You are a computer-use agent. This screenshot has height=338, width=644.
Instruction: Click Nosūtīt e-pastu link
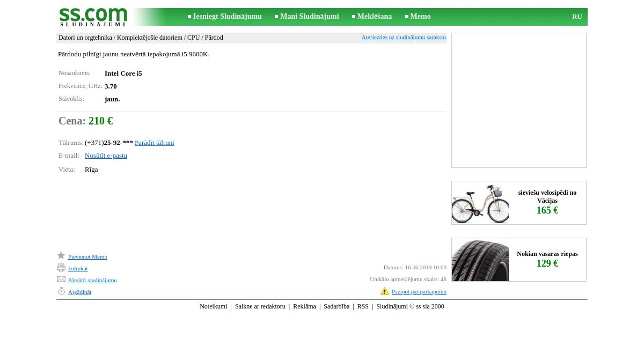click(106, 156)
